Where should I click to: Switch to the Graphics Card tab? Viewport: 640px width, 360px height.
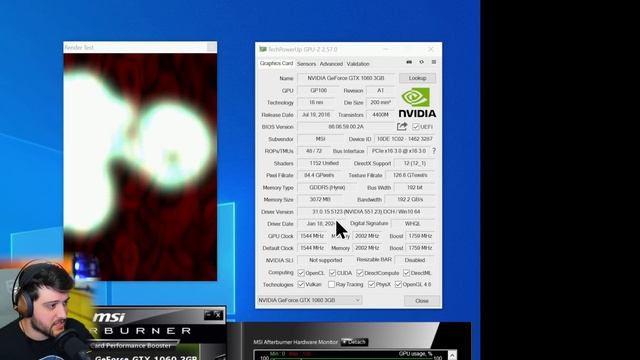pyautogui.click(x=276, y=64)
